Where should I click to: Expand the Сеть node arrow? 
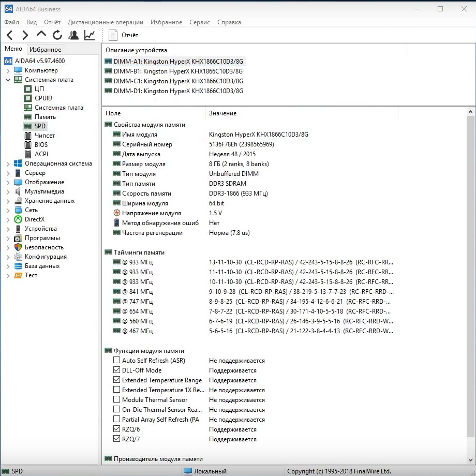tap(8, 211)
